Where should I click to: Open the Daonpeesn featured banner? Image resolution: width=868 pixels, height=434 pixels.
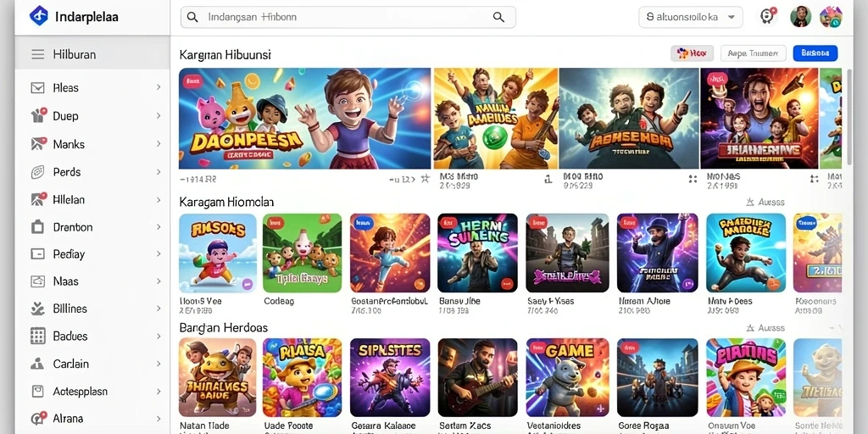(x=304, y=119)
